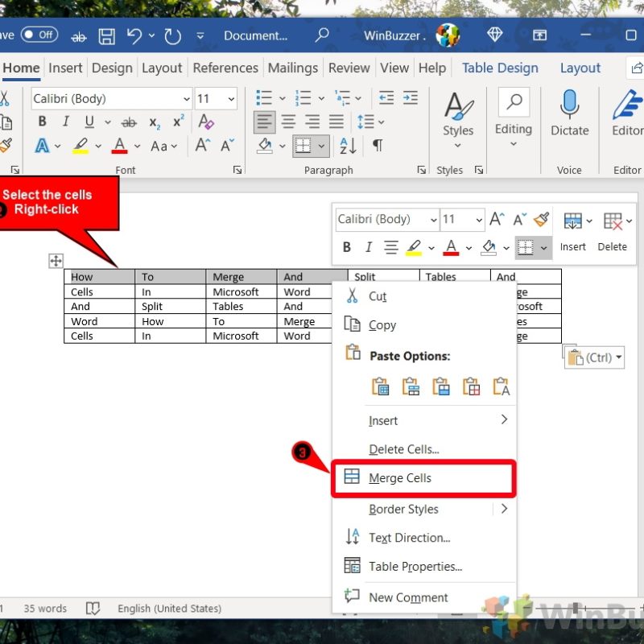Viewport: 644px width, 644px height.
Task: Click the Text Effects icon in ribbon
Action: tap(43, 146)
